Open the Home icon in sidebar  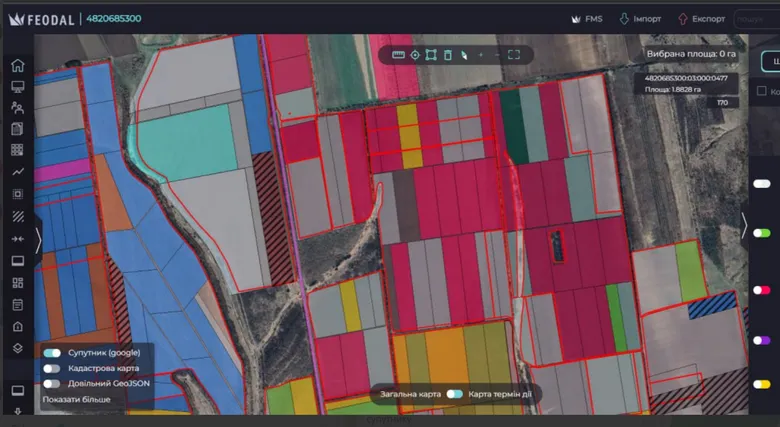pyautogui.click(x=17, y=65)
